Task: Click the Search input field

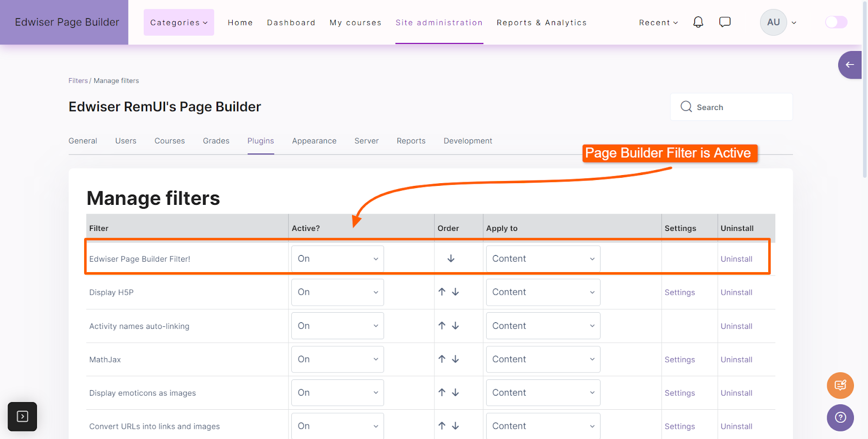Action: (x=731, y=107)
